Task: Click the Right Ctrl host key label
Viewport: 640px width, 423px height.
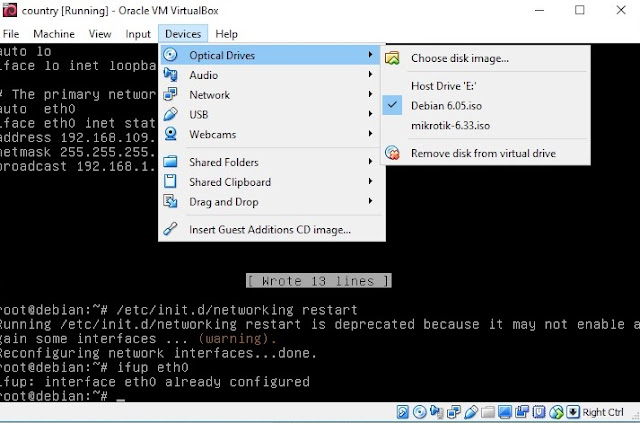Action: pos(603,412)
